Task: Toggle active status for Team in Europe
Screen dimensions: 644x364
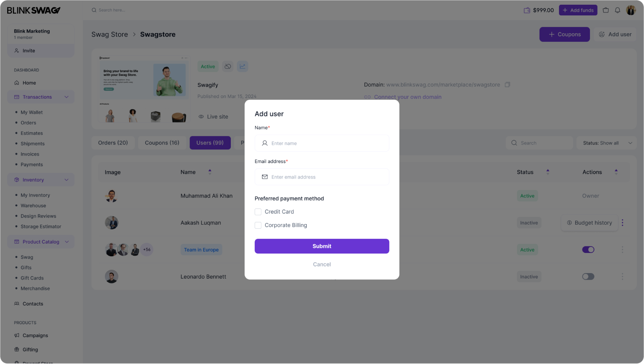Action: coord(588,249)
